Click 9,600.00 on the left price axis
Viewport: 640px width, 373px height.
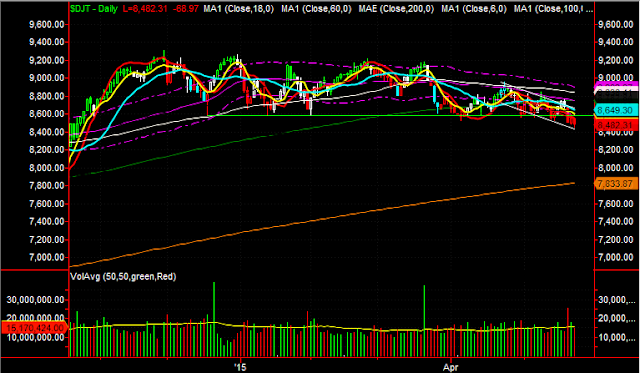(47, 24)
